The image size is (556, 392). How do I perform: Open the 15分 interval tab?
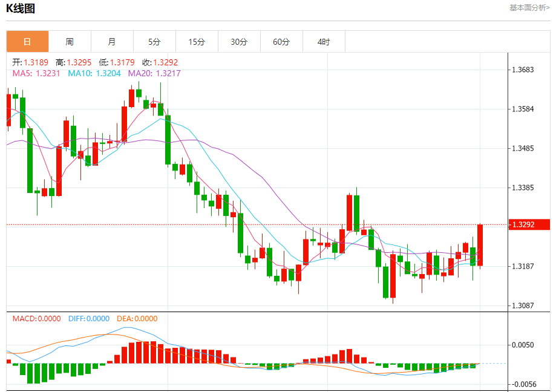197,42
